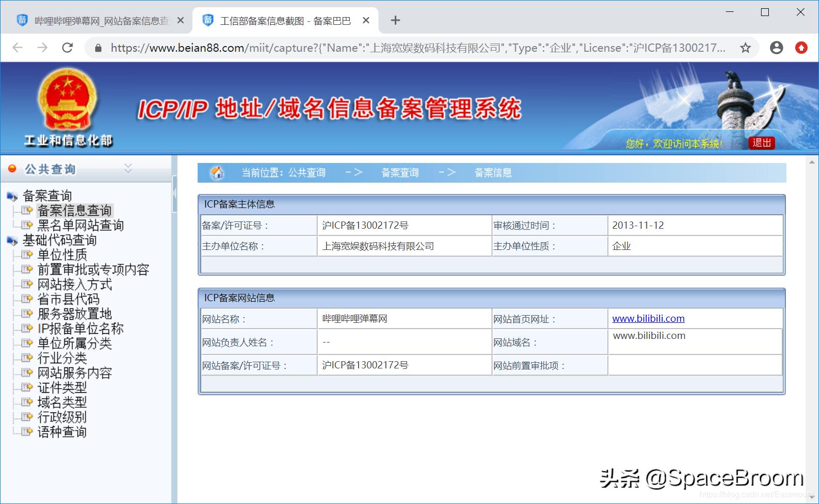Close the 哔哩哔哩弹幕网 tab
Image resolution: width=819 pixels, height=504 pixels.
(180, 20)
